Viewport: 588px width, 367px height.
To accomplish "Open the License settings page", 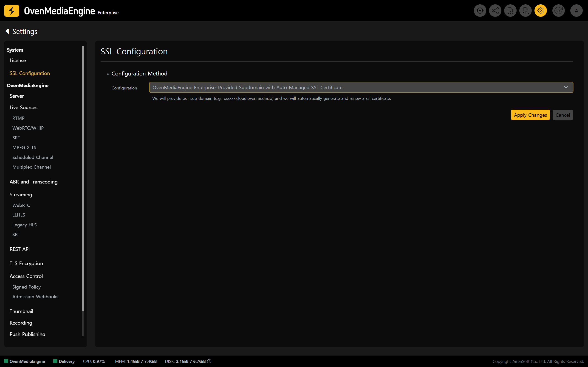I will (18, 60).
